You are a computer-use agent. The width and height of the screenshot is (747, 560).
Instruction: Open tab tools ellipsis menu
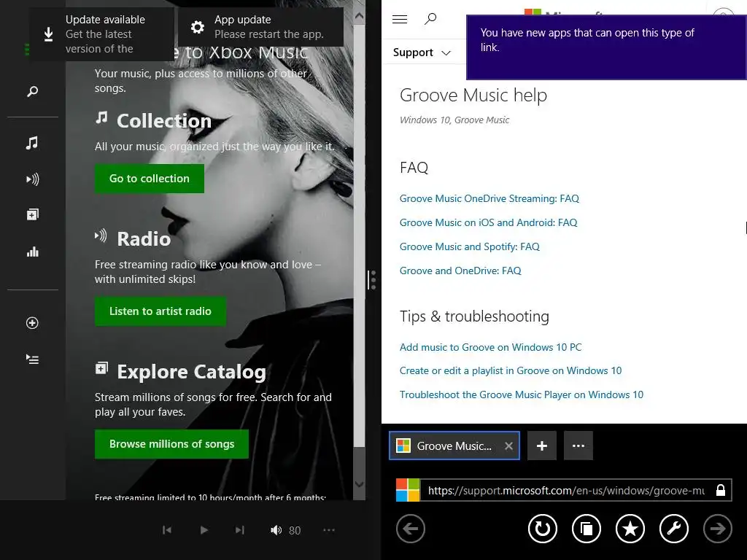[578, 446]
